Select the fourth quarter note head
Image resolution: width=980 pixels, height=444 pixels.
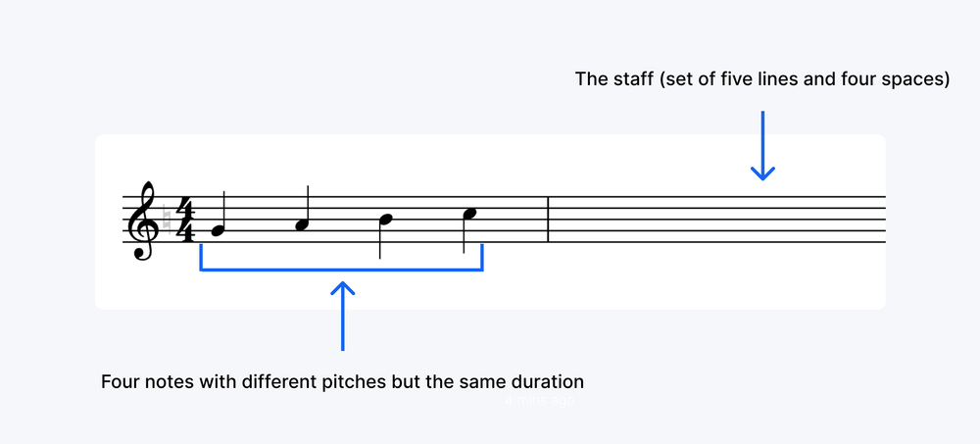[x=470, y=214]
